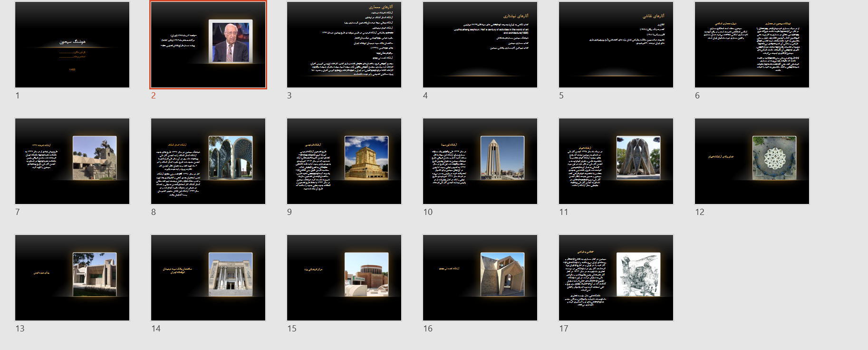
Task: Select slide 1 title slide thumbnail
Action: [72, 45]
